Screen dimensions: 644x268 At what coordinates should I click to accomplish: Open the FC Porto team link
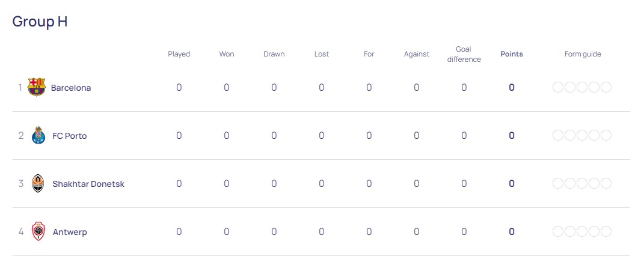[70, 136]
